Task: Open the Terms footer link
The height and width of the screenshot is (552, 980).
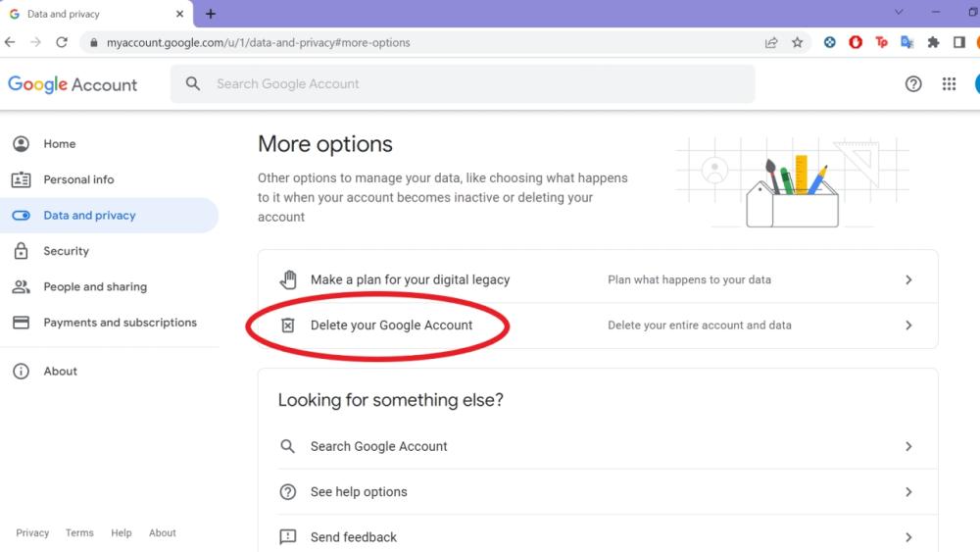Action: click(79, 532)
